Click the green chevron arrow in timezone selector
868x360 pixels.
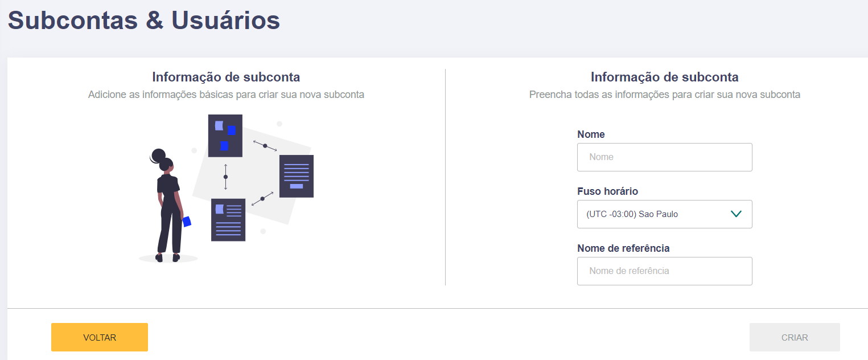click(735, 214)
